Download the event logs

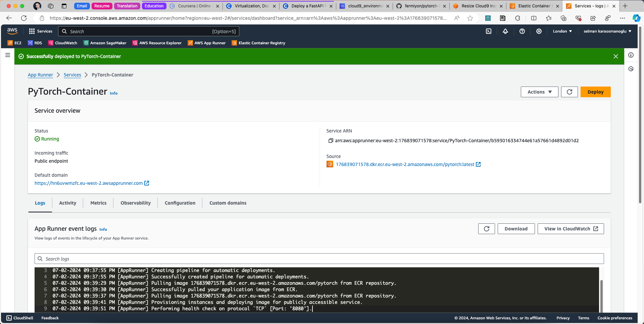tap(516, 229)
